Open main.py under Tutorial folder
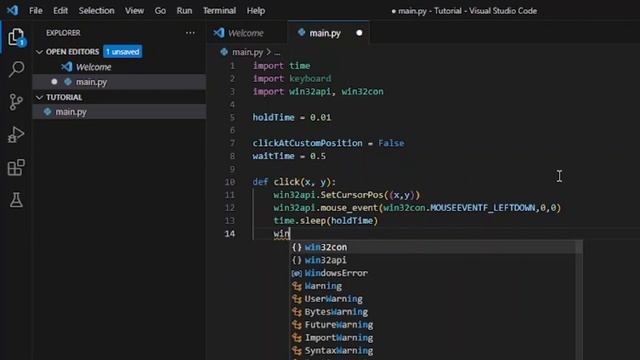The height and width of the screenshot is (360, 640). 119,112
